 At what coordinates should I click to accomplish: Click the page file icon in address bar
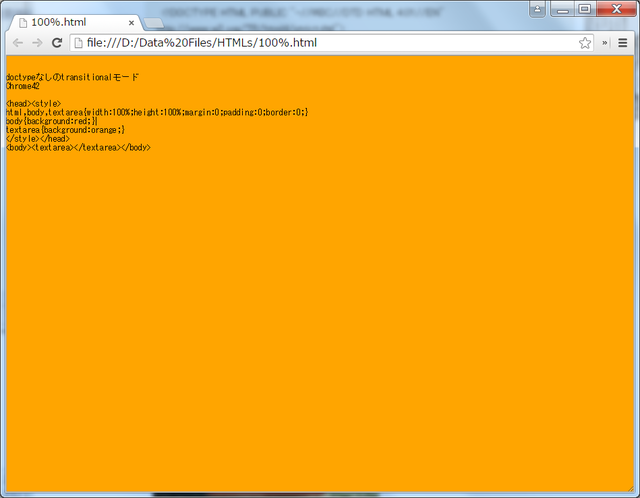point(78,43)
